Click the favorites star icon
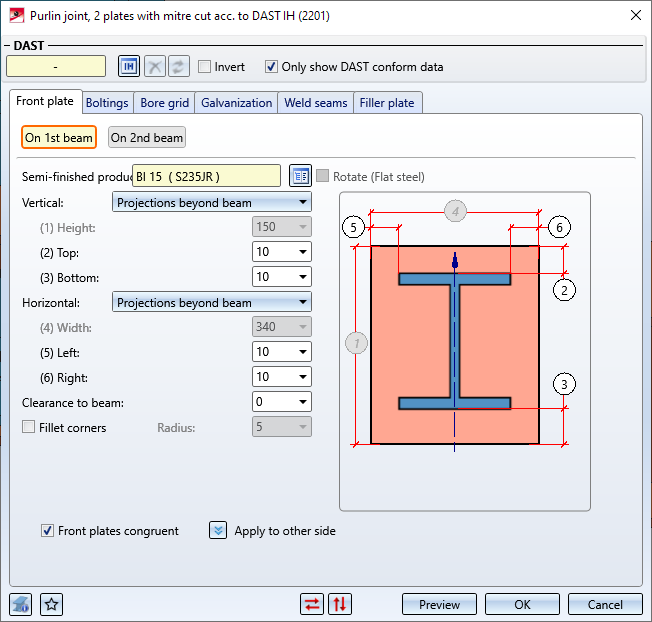The width and height of the screenshot is (652, 622). (52, 604)
